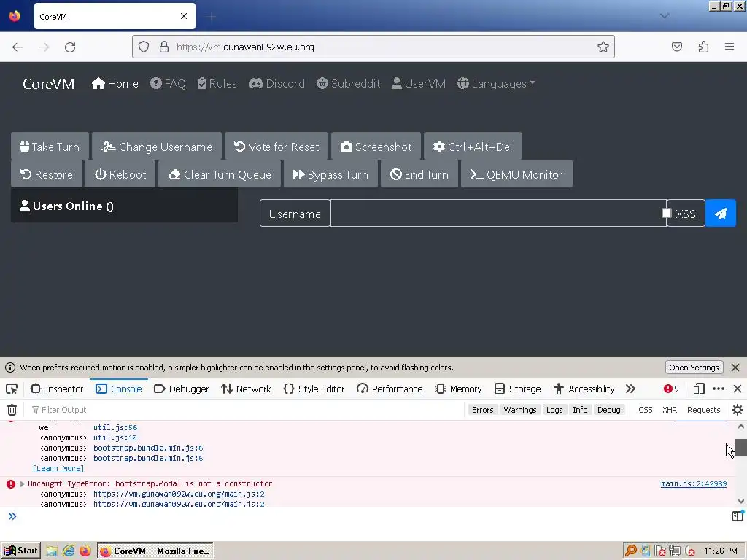This screenshot has width=747, height=560.
Task: Expand the Languages dropdown
Action: (496, 83)
